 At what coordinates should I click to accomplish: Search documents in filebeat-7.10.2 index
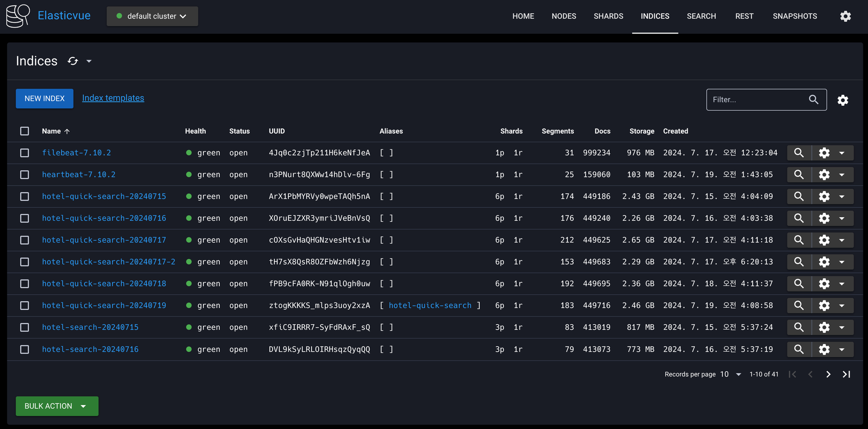[x=799, y=153]
